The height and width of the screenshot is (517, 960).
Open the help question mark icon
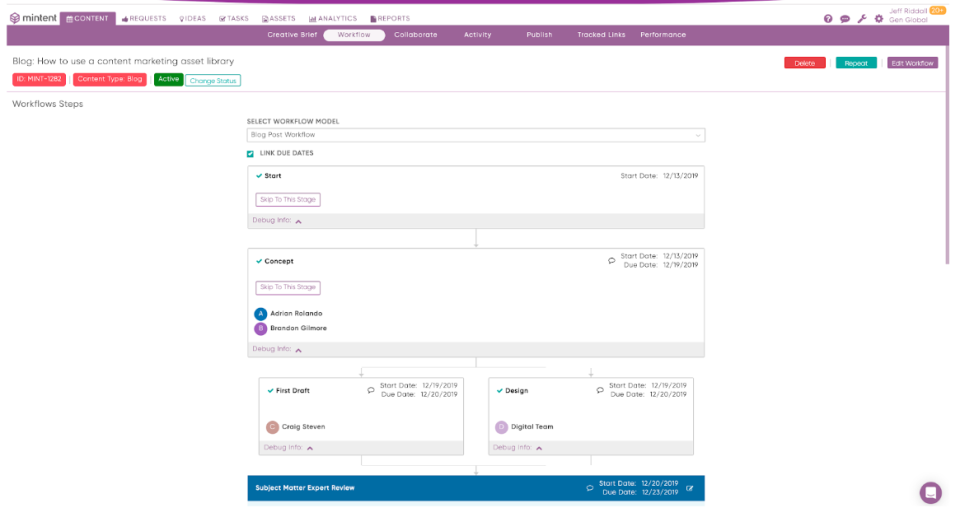[828, 19]
